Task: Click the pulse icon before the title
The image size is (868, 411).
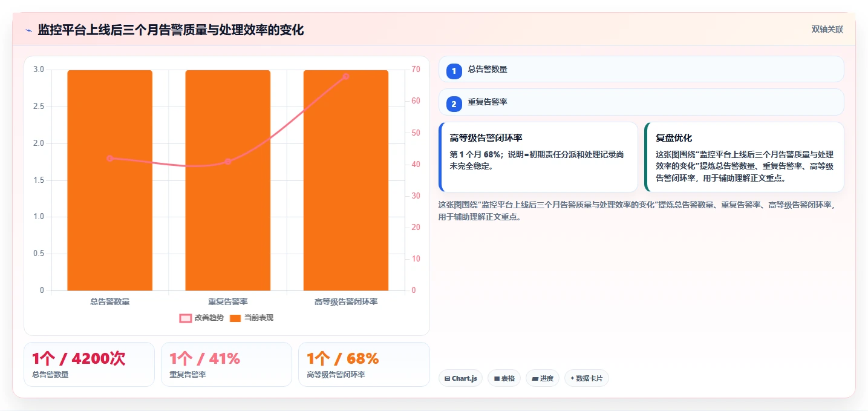Action: (x=28, y=30)
